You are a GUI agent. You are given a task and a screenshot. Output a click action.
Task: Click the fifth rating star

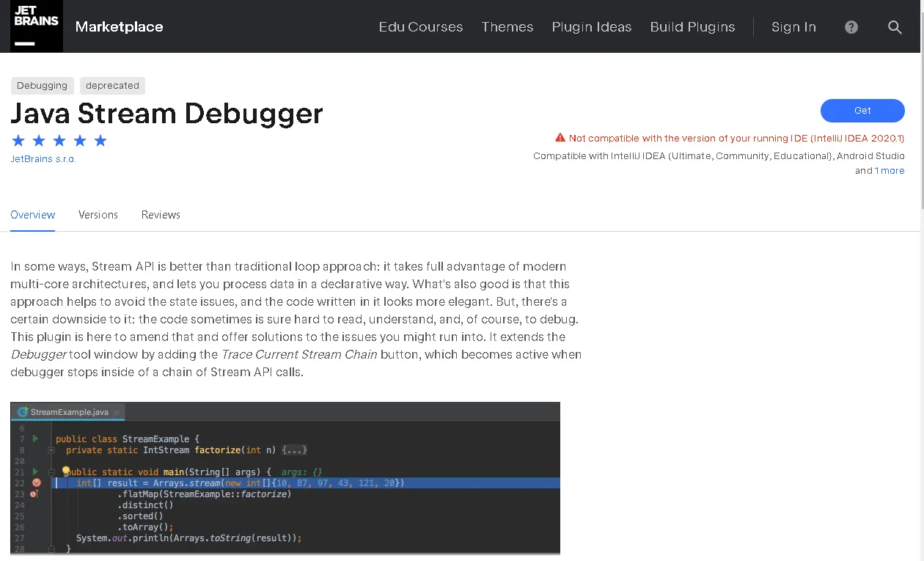(100, 141)
